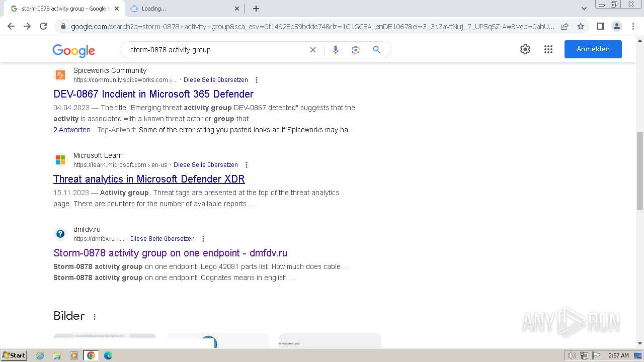Translate the Spiceworks result page
644x362 pixels.
tap(216, 80)
